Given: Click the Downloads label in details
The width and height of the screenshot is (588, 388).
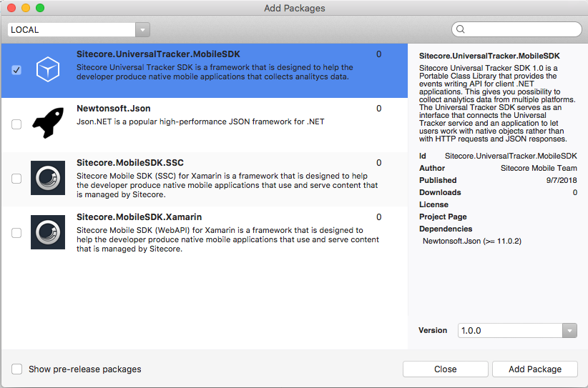Looking at the screenshot, I should pyautogui.click(x=440, y=192).
